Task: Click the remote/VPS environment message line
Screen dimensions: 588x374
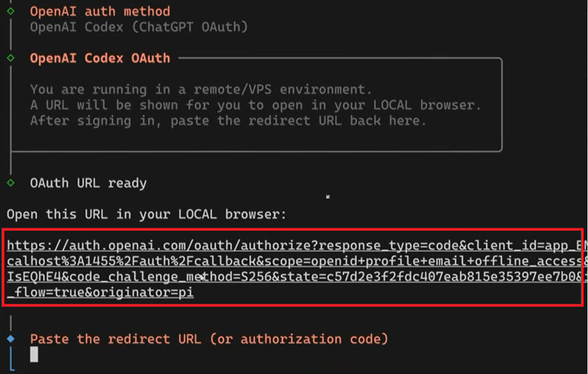Action: [201, 89]
